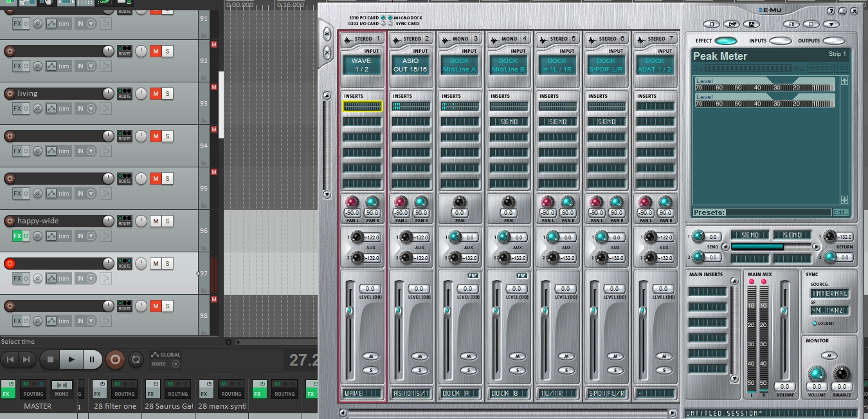Solo track 96 happy-wide
Viewport: 868px width, 419px height.
click(x=167, y=221)
